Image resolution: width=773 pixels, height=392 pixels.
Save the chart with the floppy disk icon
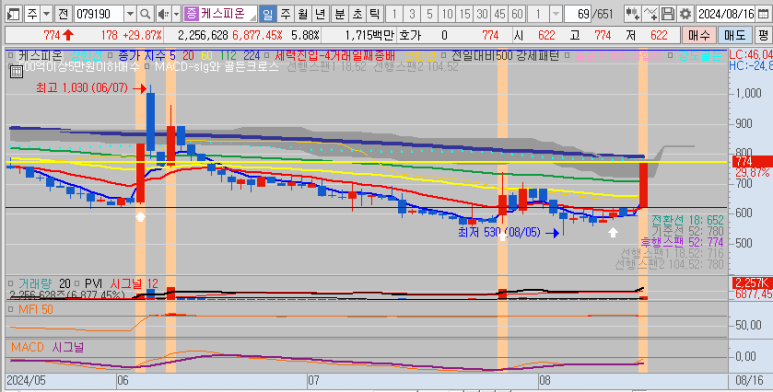(x=668, y=14)
